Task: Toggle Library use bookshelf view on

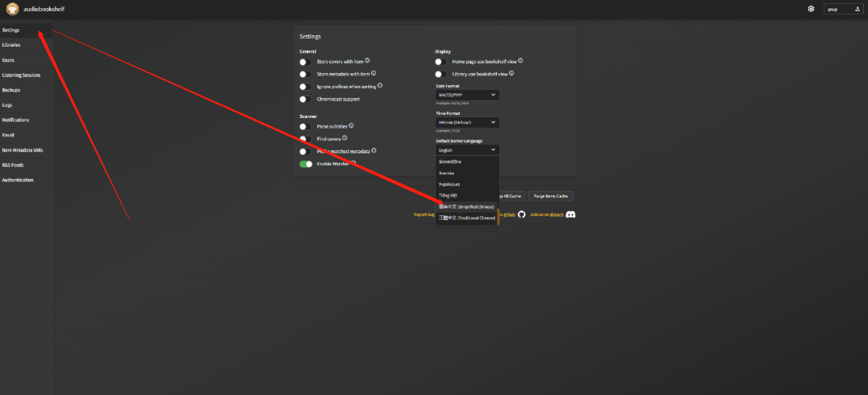Action: pos(440,74)
